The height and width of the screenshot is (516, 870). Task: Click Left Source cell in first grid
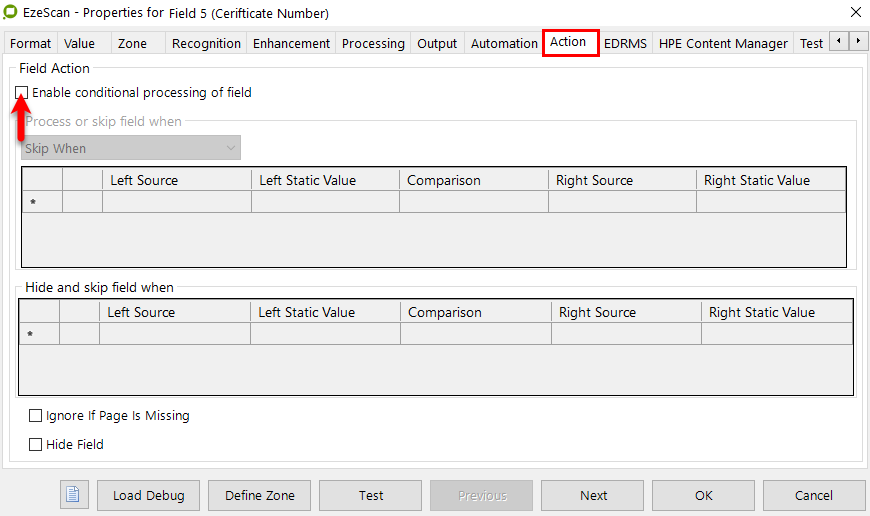point(176,202)
